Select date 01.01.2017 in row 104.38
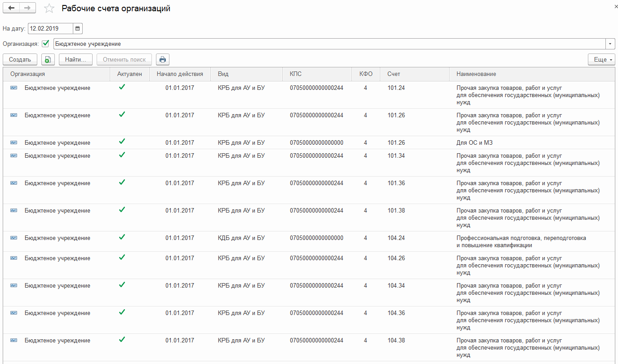Viewport: 618px width, 364px height. click(x=180, y=341)
